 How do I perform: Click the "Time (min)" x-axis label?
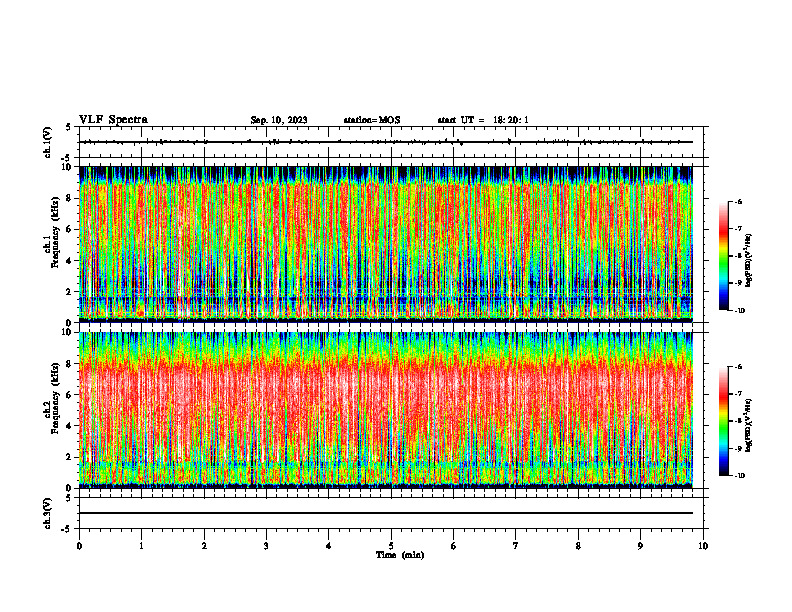[x=400, y=555]
